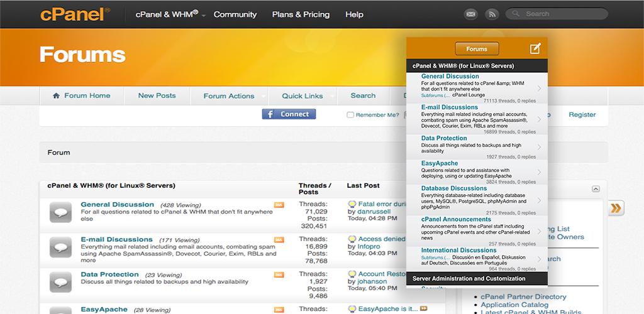The width and height of the screenshot is (644, 314).
Task: Click Server Administration and Customization header
Action: (x=477, y=278)
